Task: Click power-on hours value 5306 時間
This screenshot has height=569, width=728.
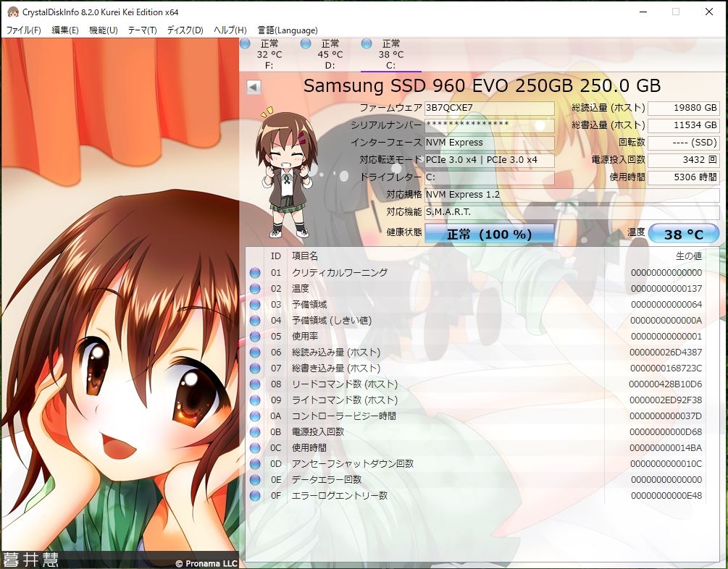Action: click(x=683, y=177)
